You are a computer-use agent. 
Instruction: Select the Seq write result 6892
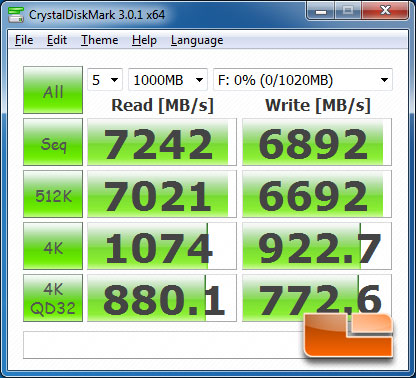pos(317,142)
